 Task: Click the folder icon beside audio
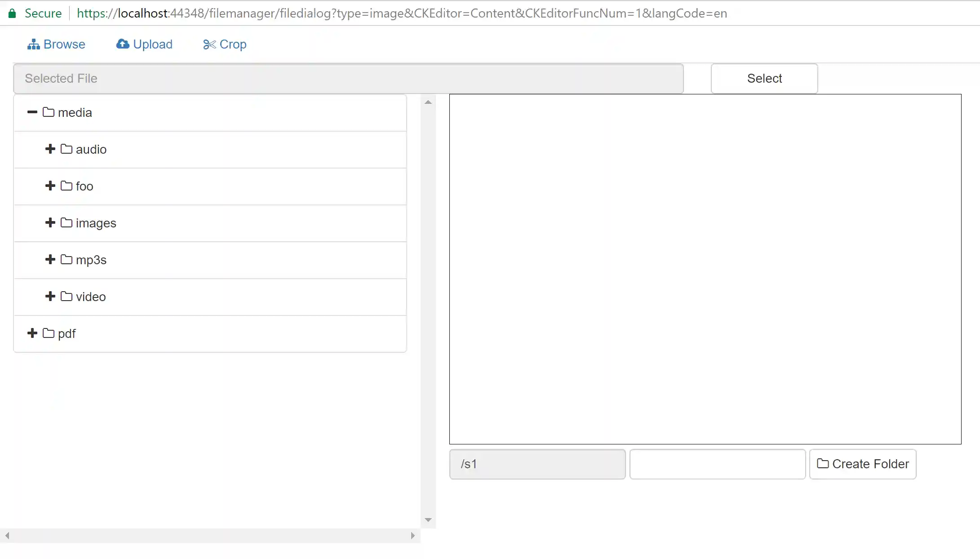(66, 149)
